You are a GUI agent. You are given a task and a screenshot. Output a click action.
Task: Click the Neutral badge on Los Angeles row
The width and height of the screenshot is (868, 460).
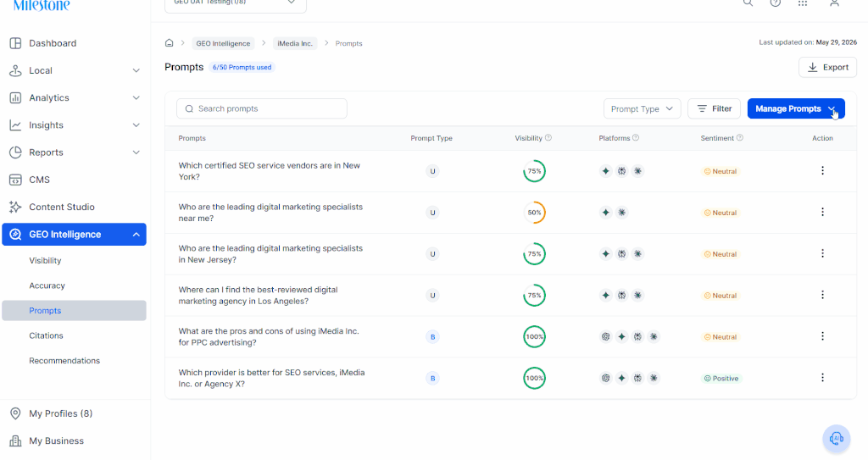pyautogui.click(x=721, y=296)
